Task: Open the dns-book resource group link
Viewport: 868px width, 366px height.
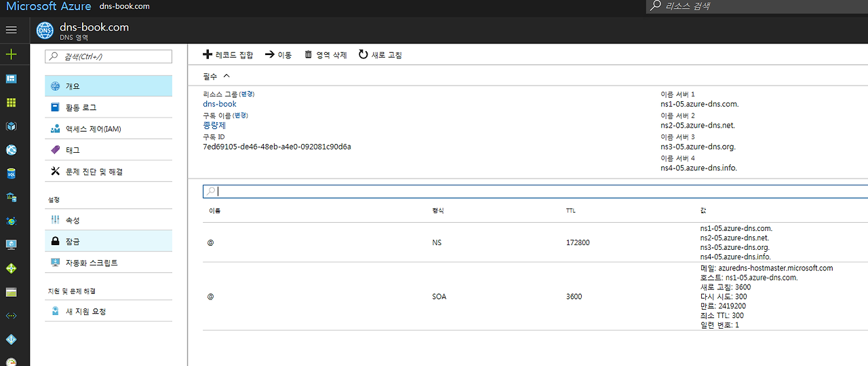Action: point(220,104)
